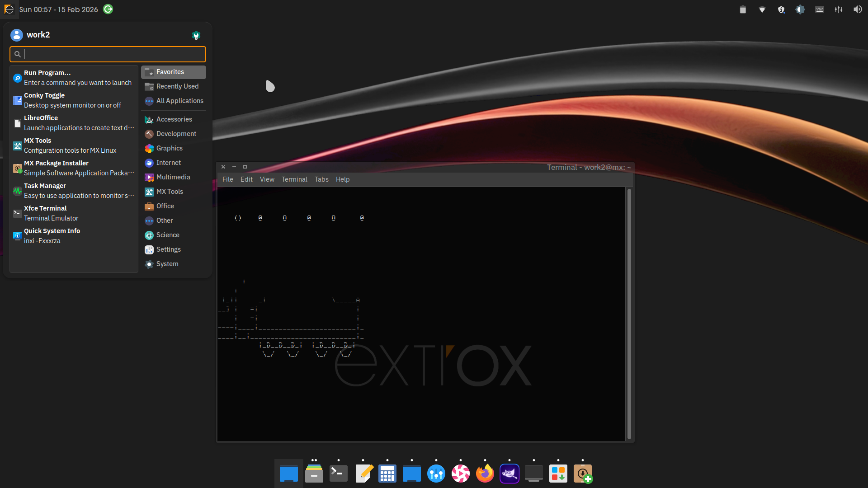Open the calculator dock icon
The width and height of the screenshot is (868, 488).
point(387,474)
